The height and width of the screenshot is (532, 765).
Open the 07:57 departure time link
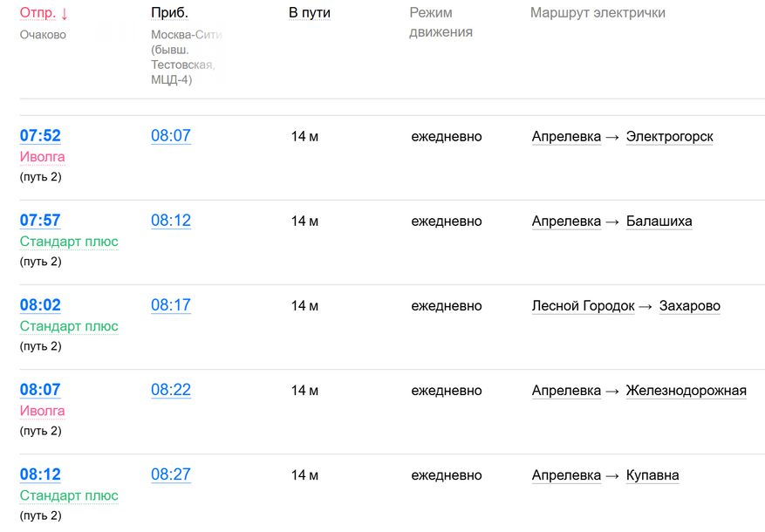(x=40, y=221)
